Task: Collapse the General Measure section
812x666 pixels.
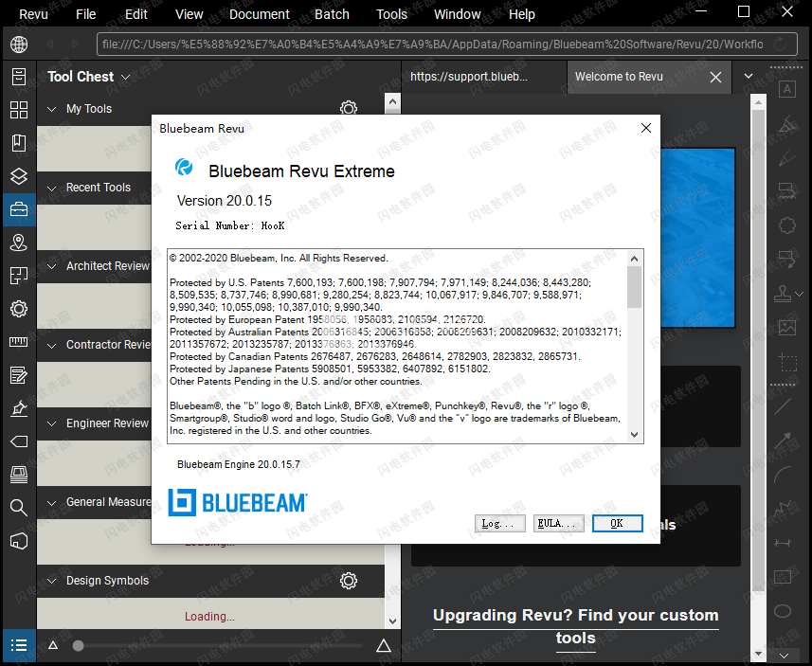Action: 51,503
